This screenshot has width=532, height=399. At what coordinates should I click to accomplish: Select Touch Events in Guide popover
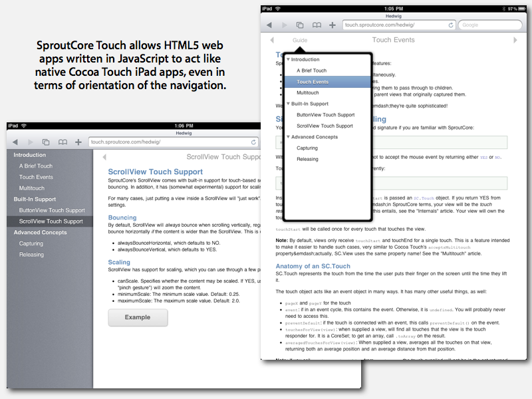click(x=327, y=82)
